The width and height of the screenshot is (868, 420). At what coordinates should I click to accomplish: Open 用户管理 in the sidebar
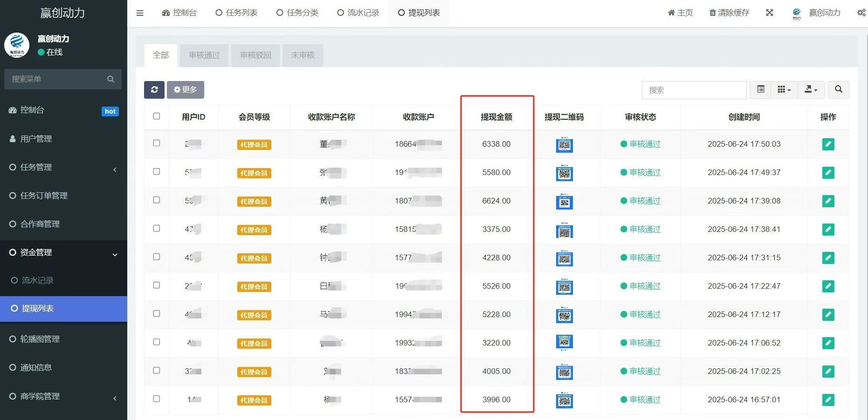click(63, 139)
